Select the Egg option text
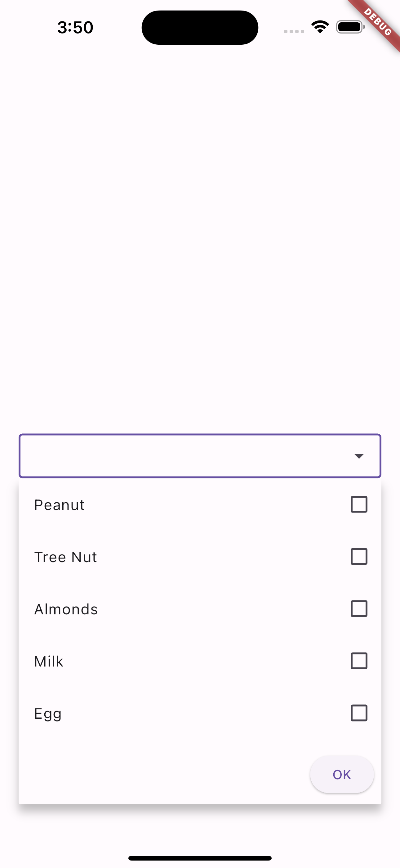The width and height of the screenshot is (400, 868). click(x=48, y=714)
